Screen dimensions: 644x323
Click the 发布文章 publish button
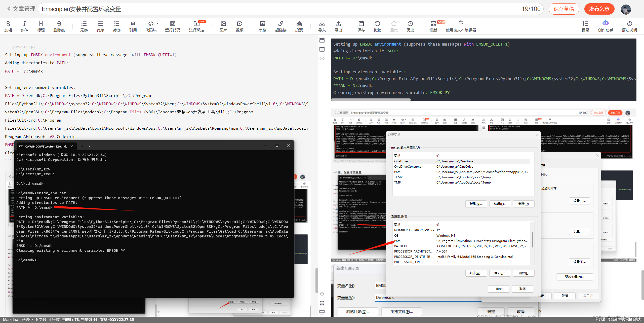(599, 9)
